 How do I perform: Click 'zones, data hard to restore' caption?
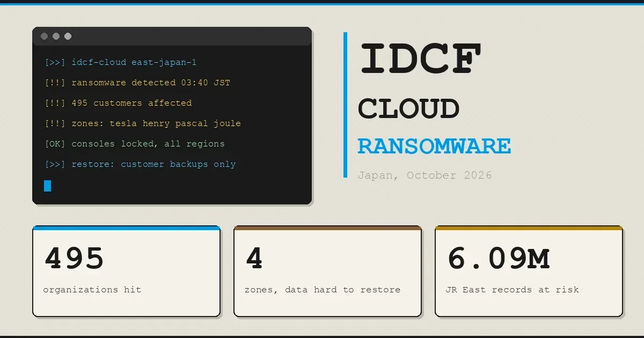[x=323, y=290]
